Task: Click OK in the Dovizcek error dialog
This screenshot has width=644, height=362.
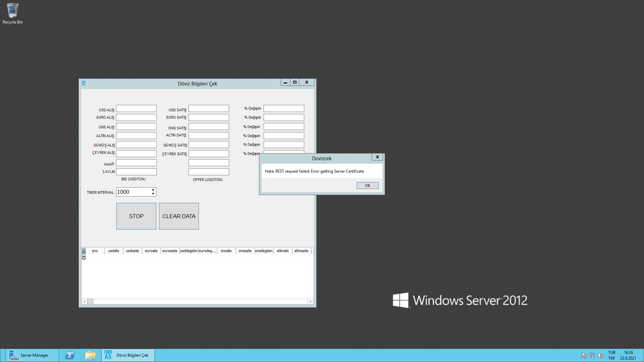Action: [367, 185]
